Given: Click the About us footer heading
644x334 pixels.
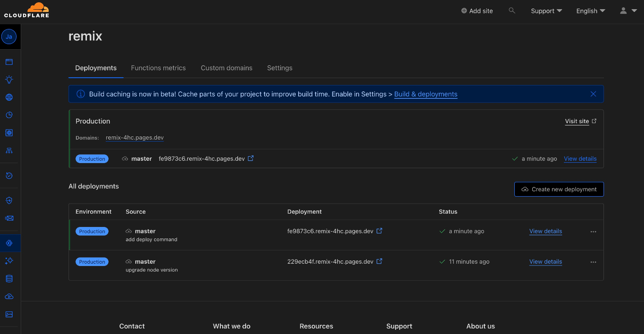Looking at the screenshot, I should [481, 326].
